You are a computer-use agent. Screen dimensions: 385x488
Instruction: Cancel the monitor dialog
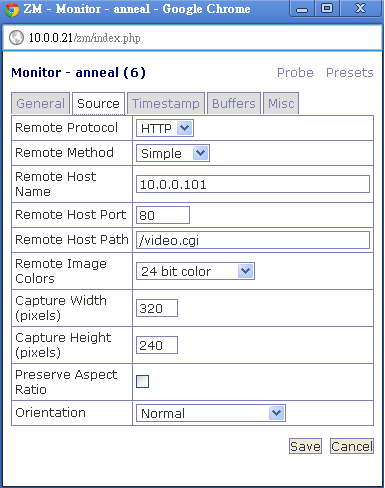coord(352,446)
